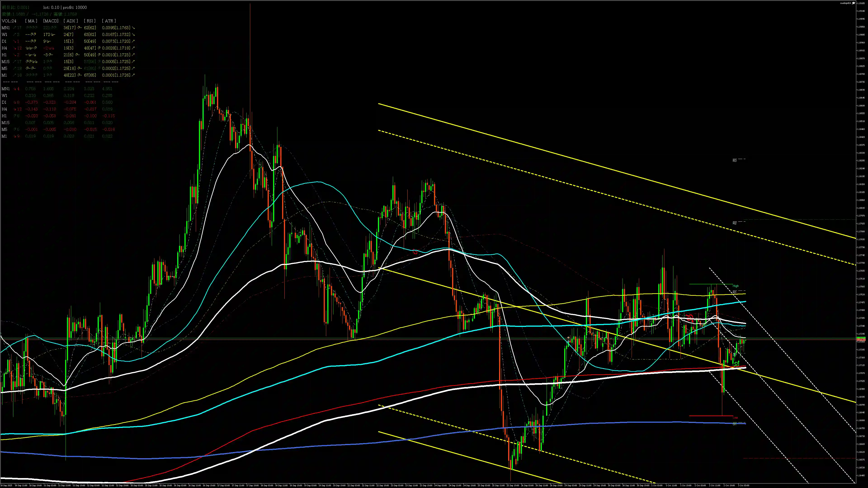Image resolution: width=868 pixels, height=488 pixels.
Task: Click the R1 pivot level label
Action: coord(735,292)
